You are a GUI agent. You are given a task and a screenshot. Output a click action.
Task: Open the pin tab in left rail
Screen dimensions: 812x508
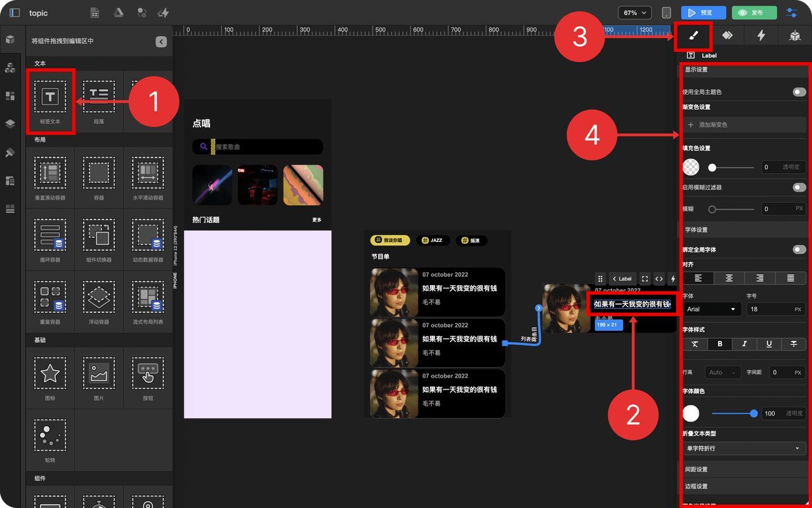(10, 152)
